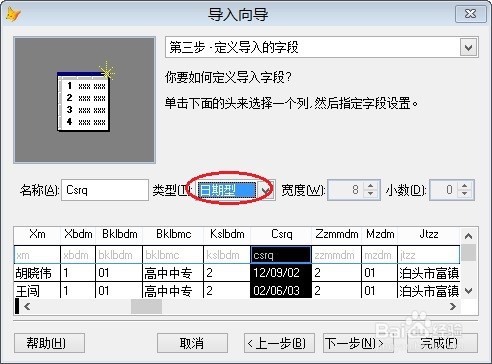Click the fox icon in the title bar

click(x=13, y=15)
